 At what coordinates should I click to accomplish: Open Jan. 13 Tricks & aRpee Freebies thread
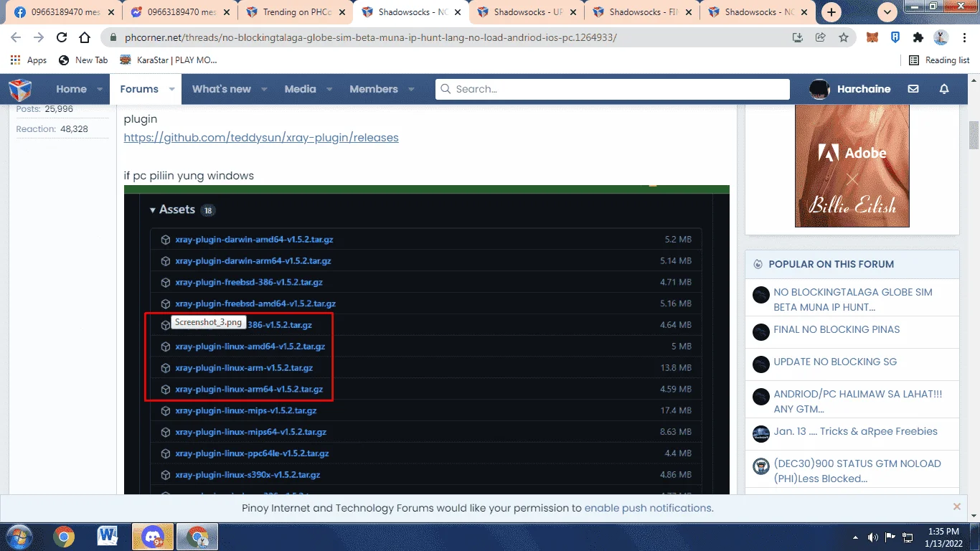point(855,431)
